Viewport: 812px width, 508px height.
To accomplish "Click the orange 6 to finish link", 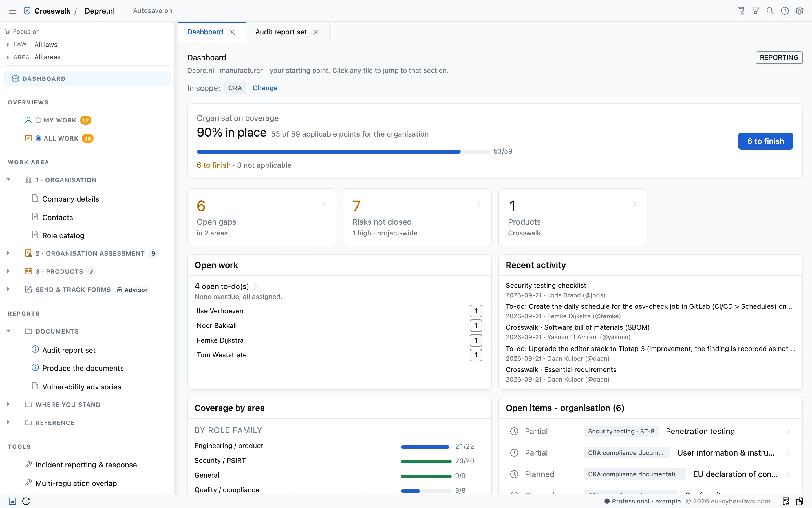I will [213, 165].
